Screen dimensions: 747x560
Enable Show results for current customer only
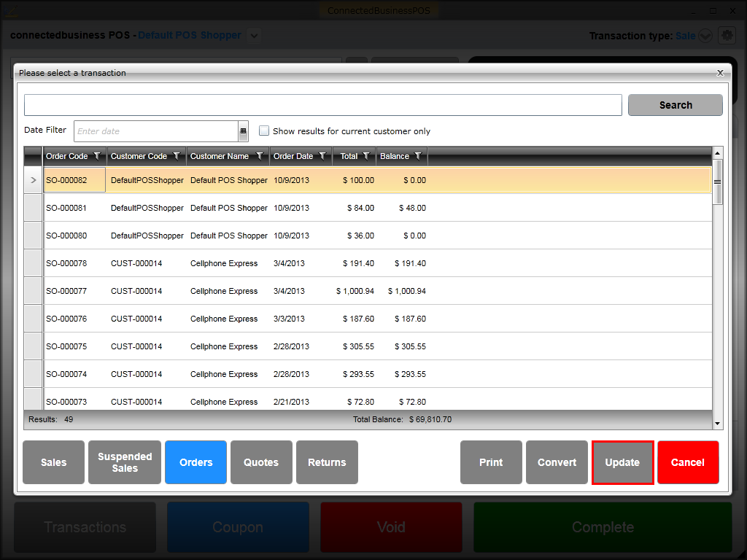point(264,131)
